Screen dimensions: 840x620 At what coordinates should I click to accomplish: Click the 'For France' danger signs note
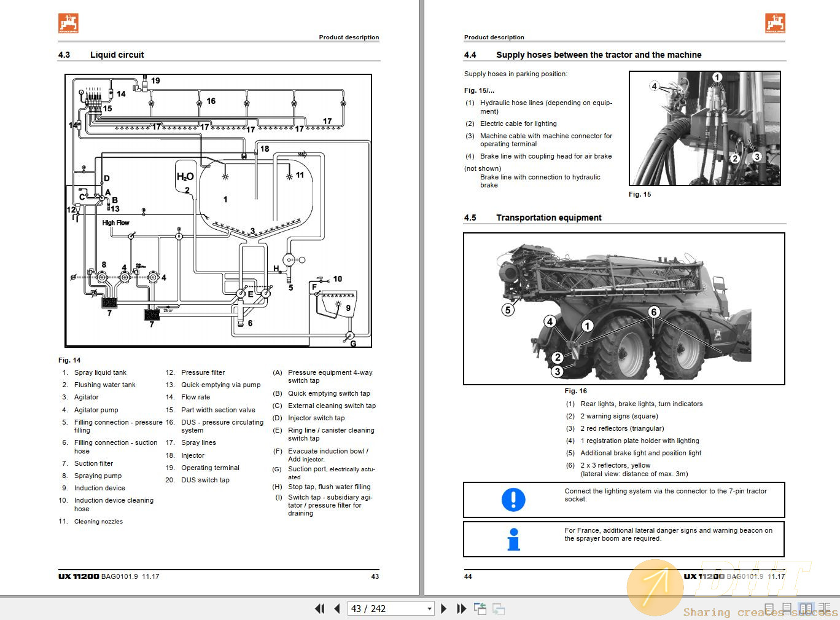[x=669, y=535]
